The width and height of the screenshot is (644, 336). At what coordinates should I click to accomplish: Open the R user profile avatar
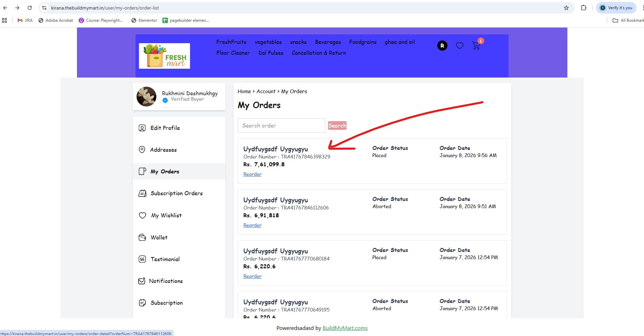442,46
